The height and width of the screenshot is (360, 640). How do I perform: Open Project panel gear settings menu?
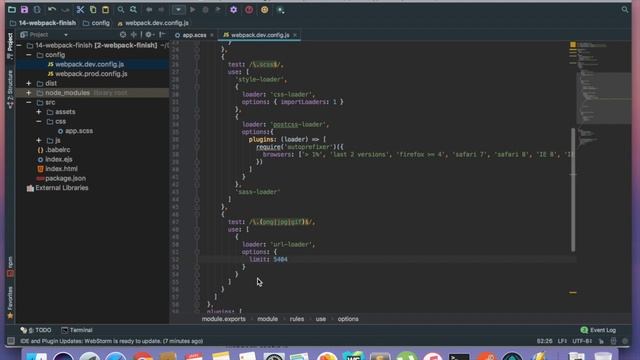pyautogui.click(x=149, y=35)
